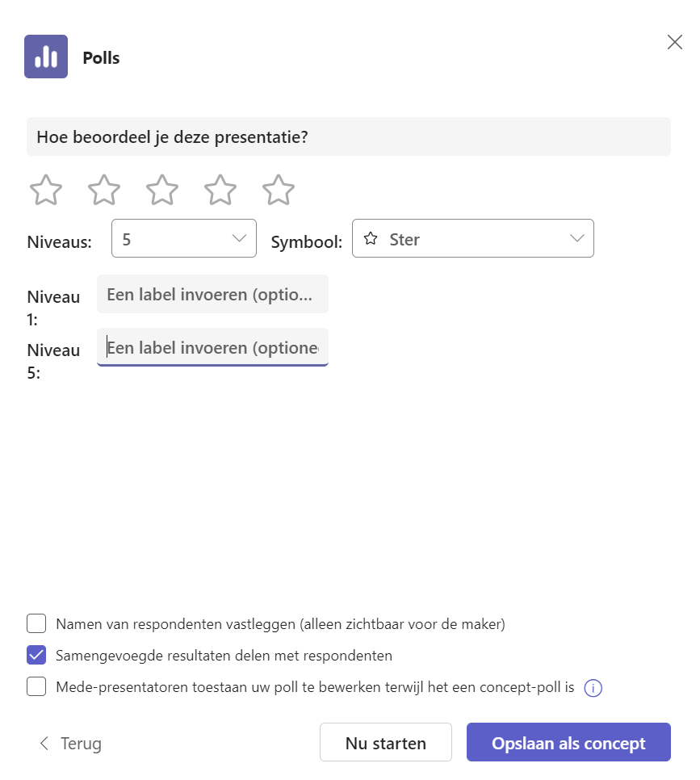Select the first rating star
Viewport: 700px width, 780px height.
pos(46,190)
